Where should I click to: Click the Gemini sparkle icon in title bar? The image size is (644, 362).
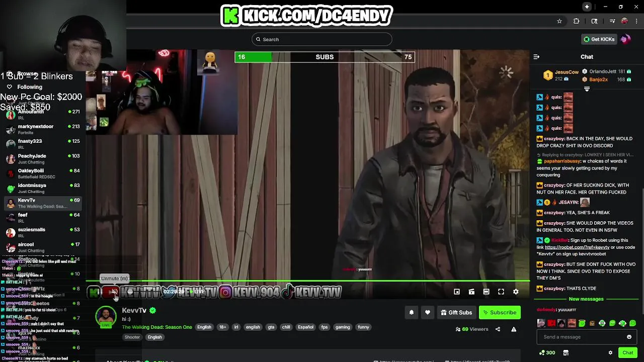pyautogui.click(x=587, y=7)
